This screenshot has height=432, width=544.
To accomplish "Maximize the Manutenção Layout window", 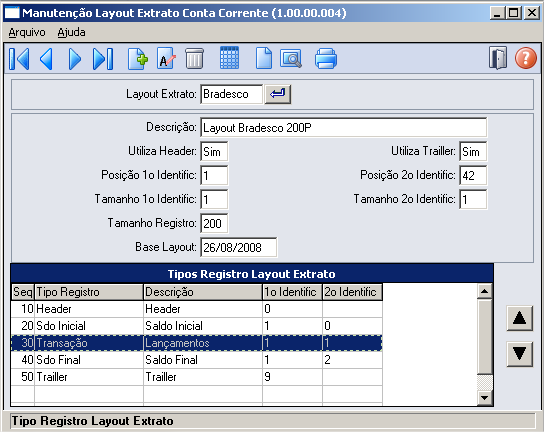I will pyautogui.click(x=513, y=13).
